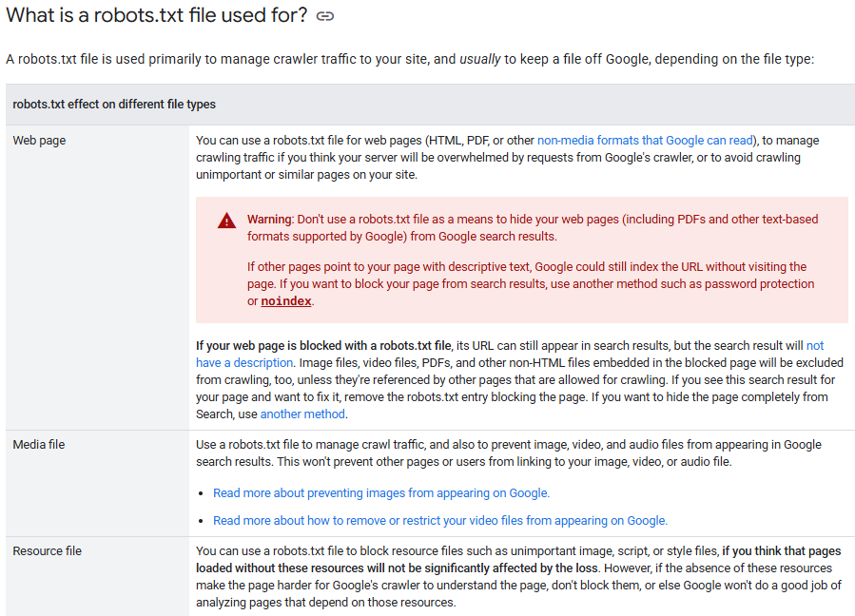Click the heading anchor link icon
Viewport: 855px width, 616px height.
click(x=325, y=16)
